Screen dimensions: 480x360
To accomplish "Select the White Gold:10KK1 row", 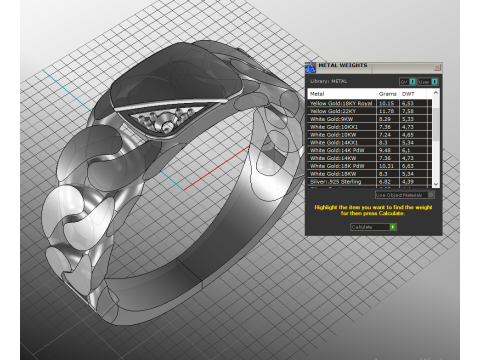I will 369,127.
